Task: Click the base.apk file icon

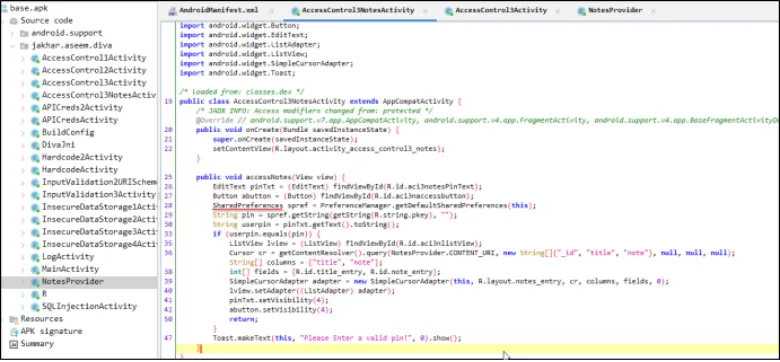Action: click(x=4, y=8)
